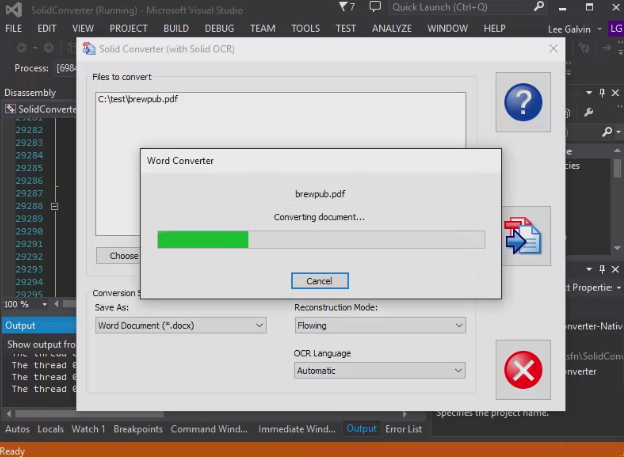624x457 pixels.
Task: Click the Visual Studio logo icon
Action: tap(14, 10)
